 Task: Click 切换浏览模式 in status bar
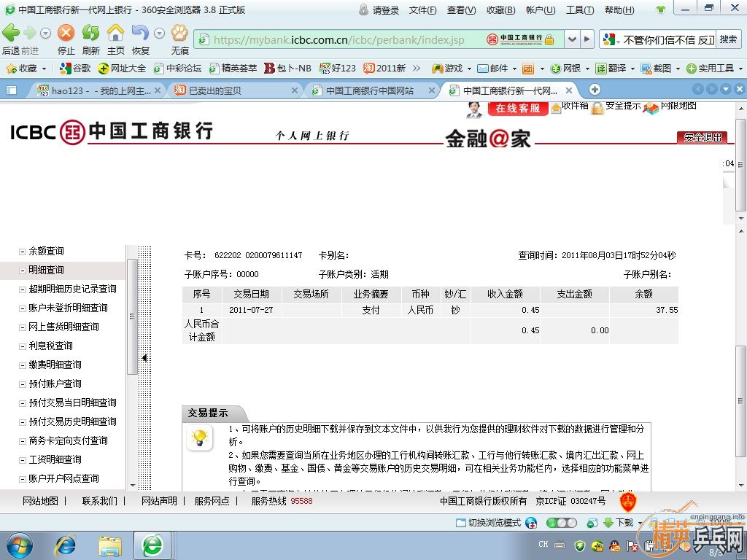click(488, 523)
